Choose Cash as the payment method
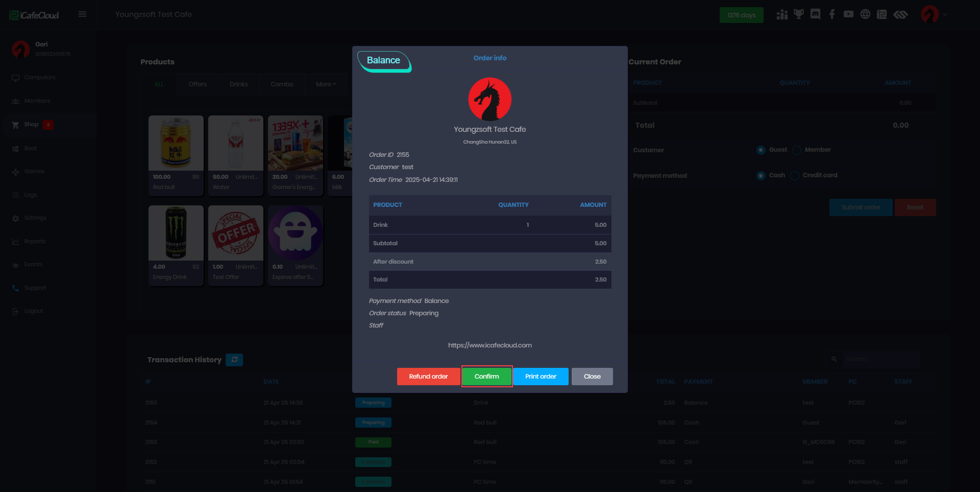Viewport: 980px width, 492px height. (761, 176)
